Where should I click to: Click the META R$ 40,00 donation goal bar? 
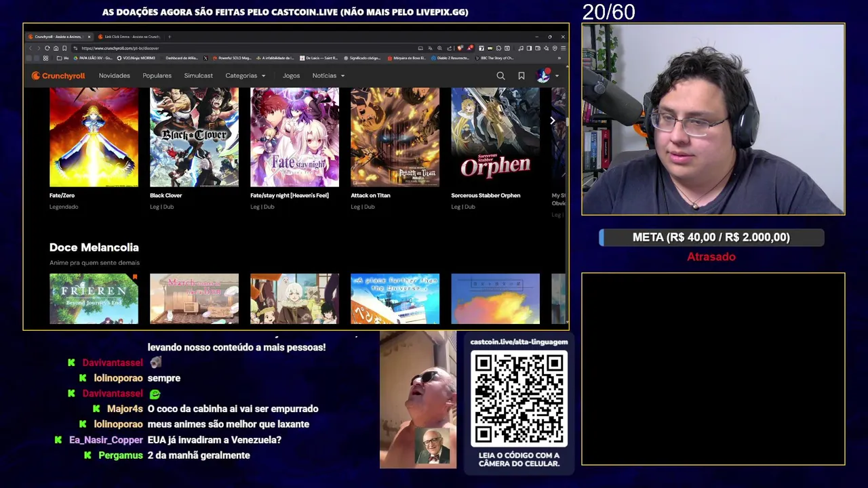click(x=711, y=237)
